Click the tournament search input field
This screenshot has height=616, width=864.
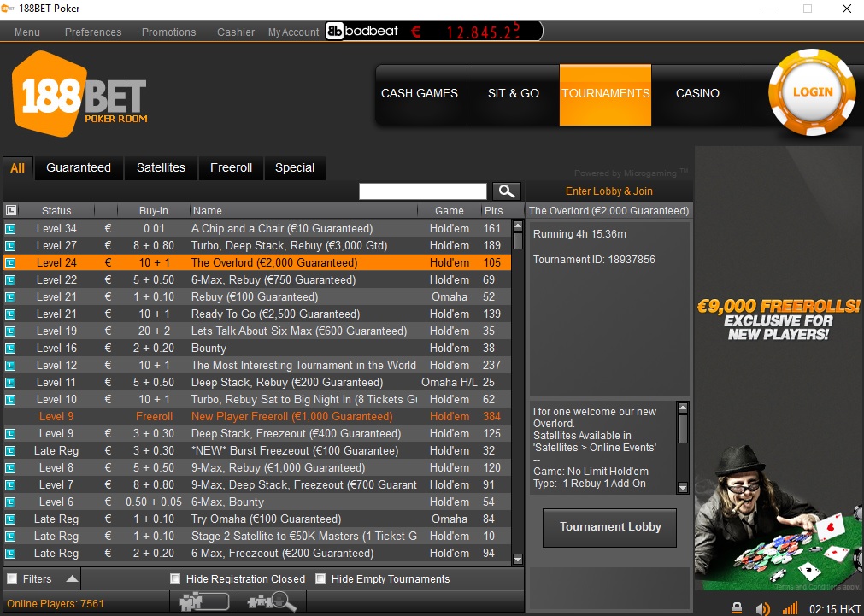423,191
